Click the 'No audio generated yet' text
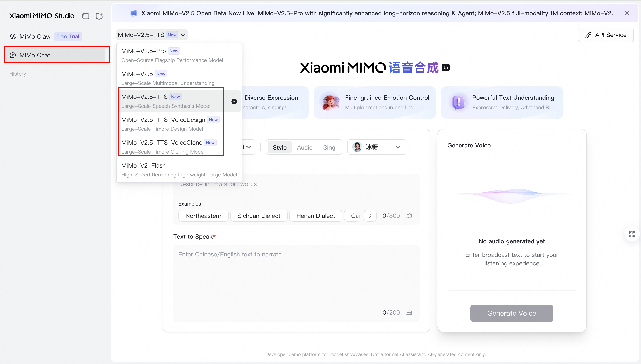This screenshot has width=641, height=364. 512,241
